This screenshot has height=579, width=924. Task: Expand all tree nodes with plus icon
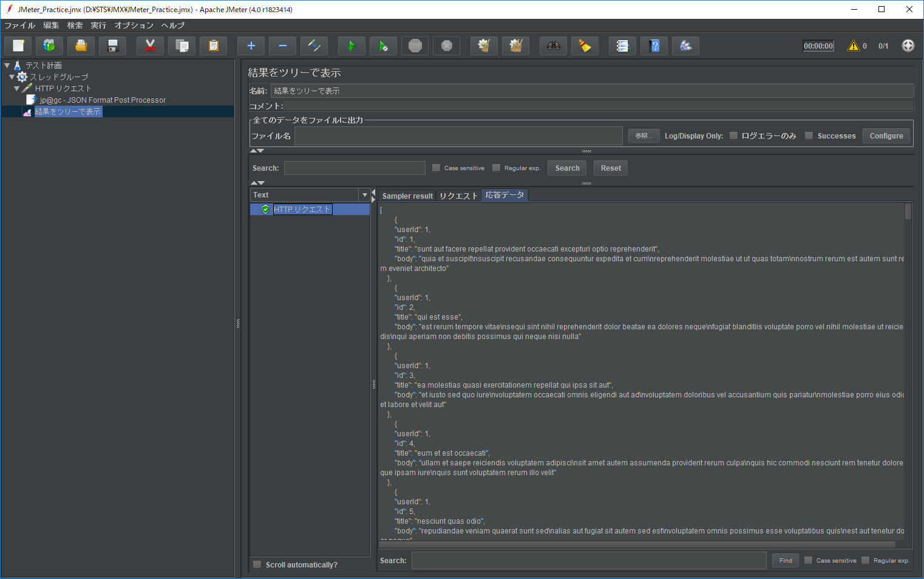251,46
